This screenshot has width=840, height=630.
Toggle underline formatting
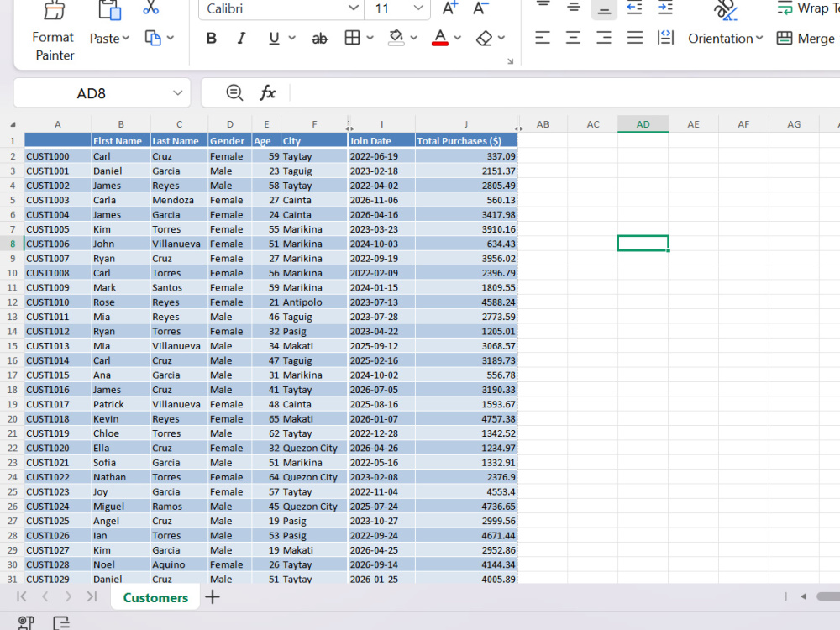[x=274, y=38]
